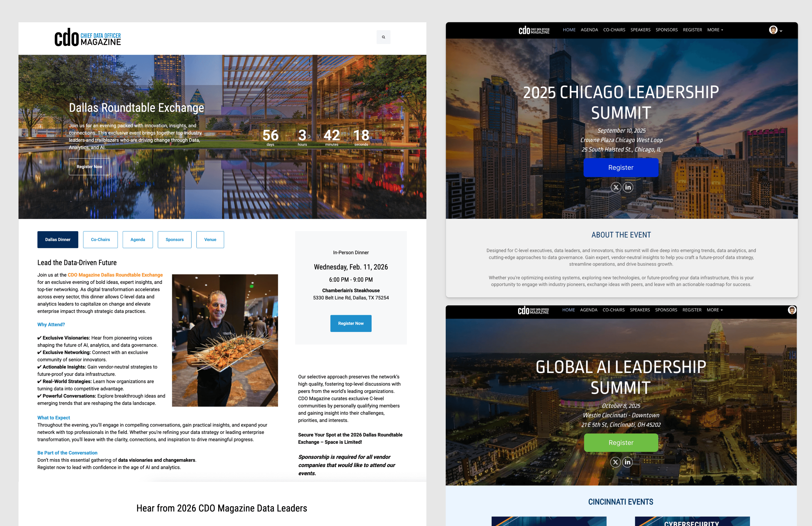Image resolution: width=812 pixels, height=526 pixels.
Task: Click the search magnifier icon
Action: pyautogui.click(x=383, y=37)
